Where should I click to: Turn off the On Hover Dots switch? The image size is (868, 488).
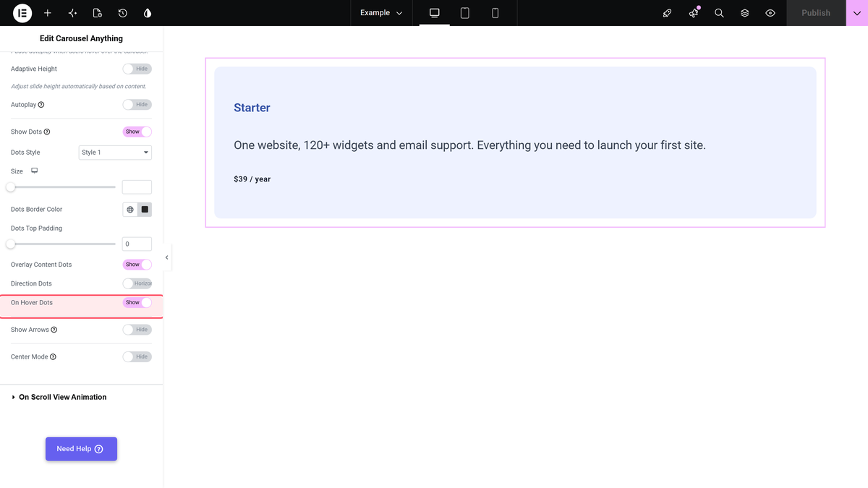(x=137, y=302)
